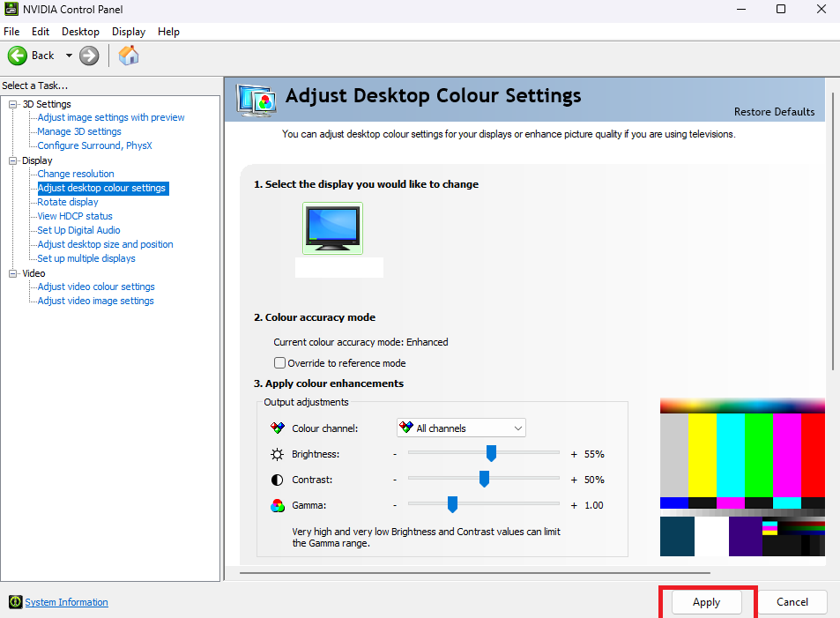Click the Brightness slider handle
The image size is (840, 618).
491,453
